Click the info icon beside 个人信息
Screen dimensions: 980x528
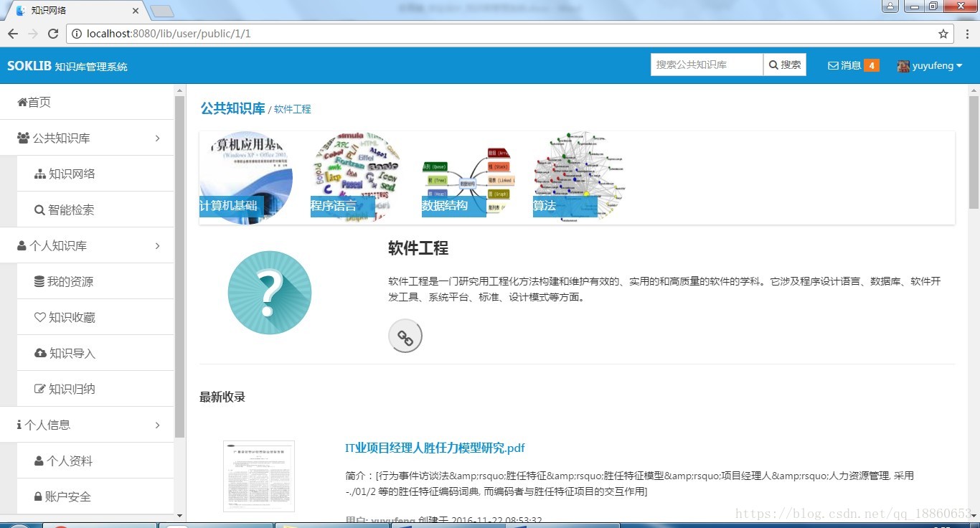pyautogui.click(x=19, y=425)
